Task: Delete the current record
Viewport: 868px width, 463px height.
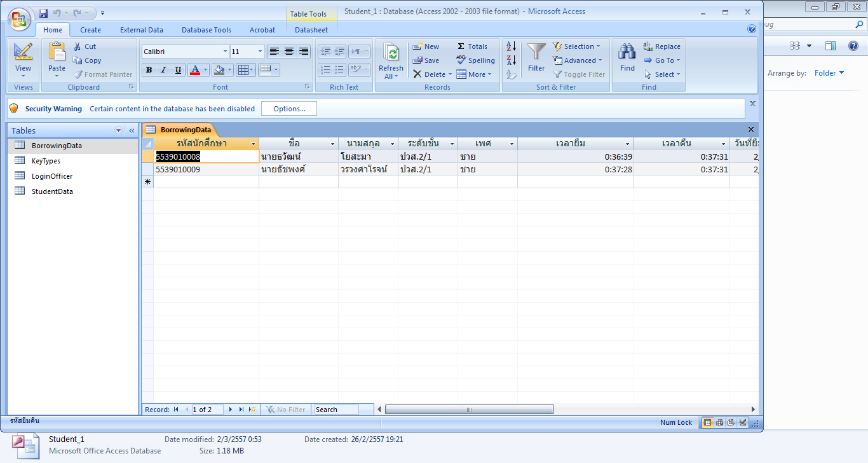Action: (x=430, y=74)
